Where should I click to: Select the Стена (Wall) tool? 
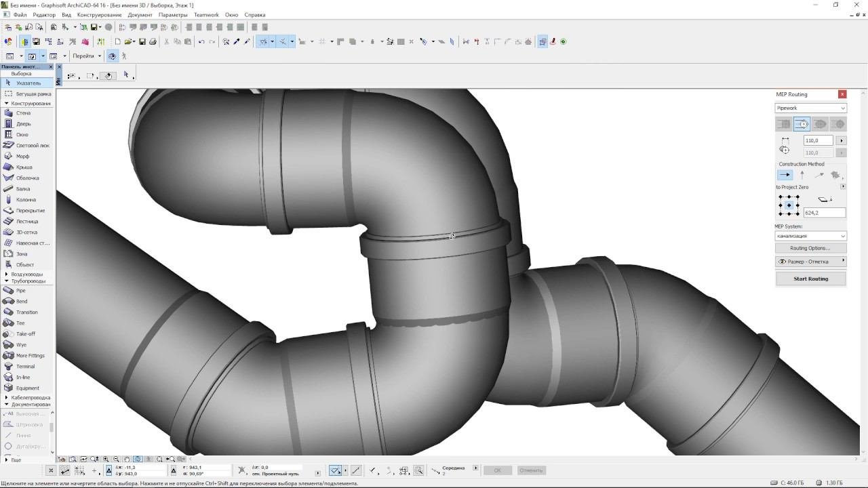pyautogui.click(x=23, y=113)
